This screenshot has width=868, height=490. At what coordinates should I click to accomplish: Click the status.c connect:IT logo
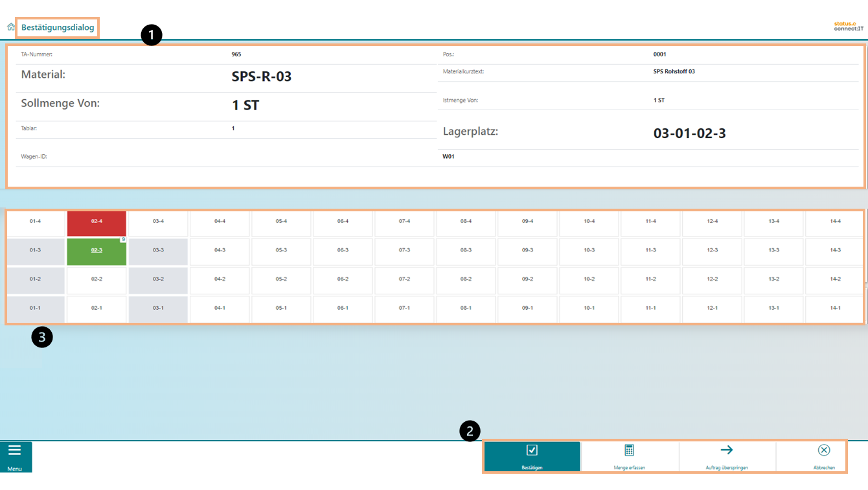point(848,27)
